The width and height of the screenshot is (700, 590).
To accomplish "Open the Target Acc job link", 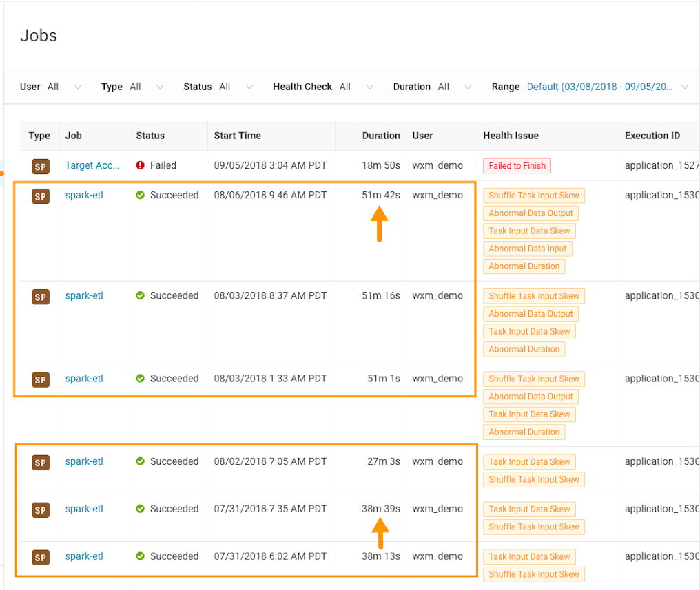I will [92, 165].
